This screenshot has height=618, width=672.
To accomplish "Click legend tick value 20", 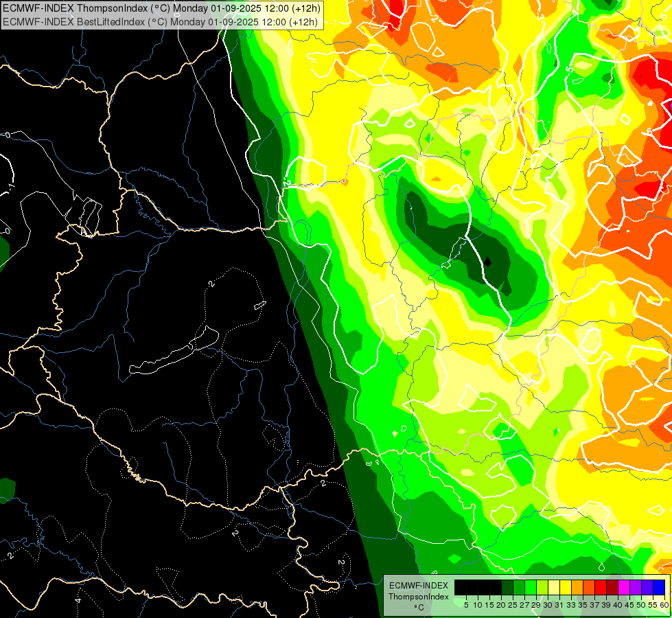I will 501,605.
